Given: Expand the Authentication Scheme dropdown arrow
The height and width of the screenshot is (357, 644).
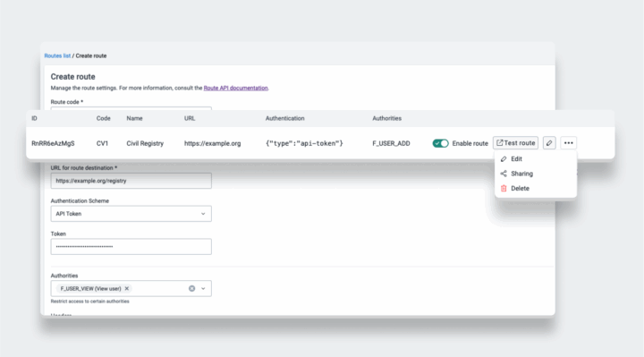Looking at the screenshot, I should (203, 214).
